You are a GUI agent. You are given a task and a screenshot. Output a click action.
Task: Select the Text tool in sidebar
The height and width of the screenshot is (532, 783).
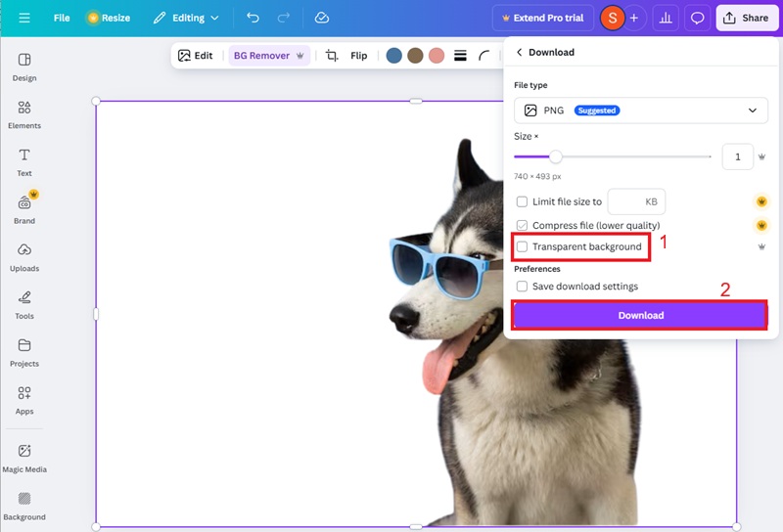click(24, 161)
